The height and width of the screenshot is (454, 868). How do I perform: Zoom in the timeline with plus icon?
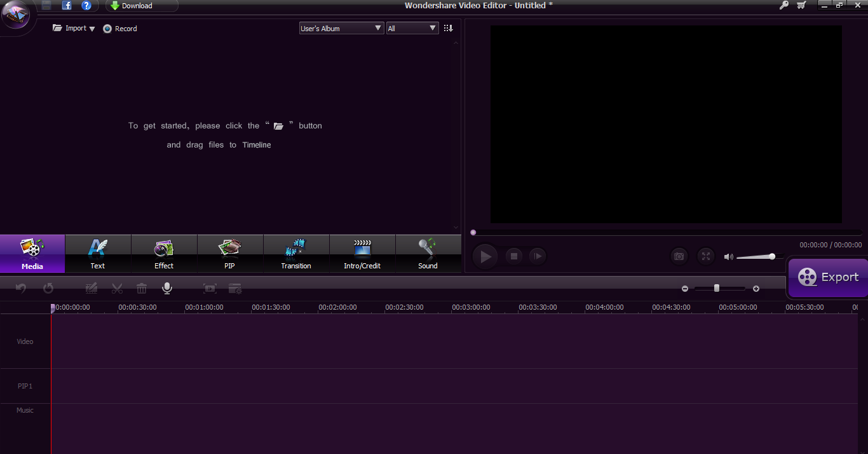[756, 289]
